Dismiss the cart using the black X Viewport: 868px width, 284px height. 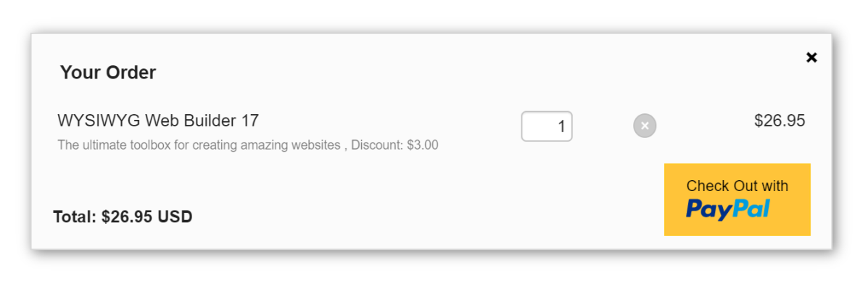[811, 57]
